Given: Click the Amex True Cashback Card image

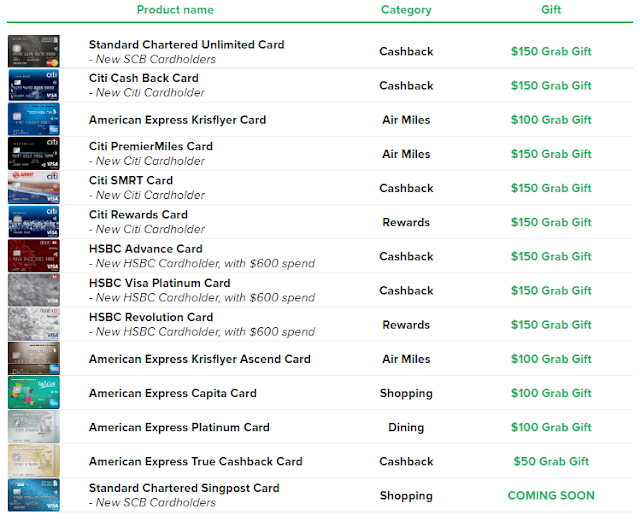Looking at the screenshot, I should 33,461.
